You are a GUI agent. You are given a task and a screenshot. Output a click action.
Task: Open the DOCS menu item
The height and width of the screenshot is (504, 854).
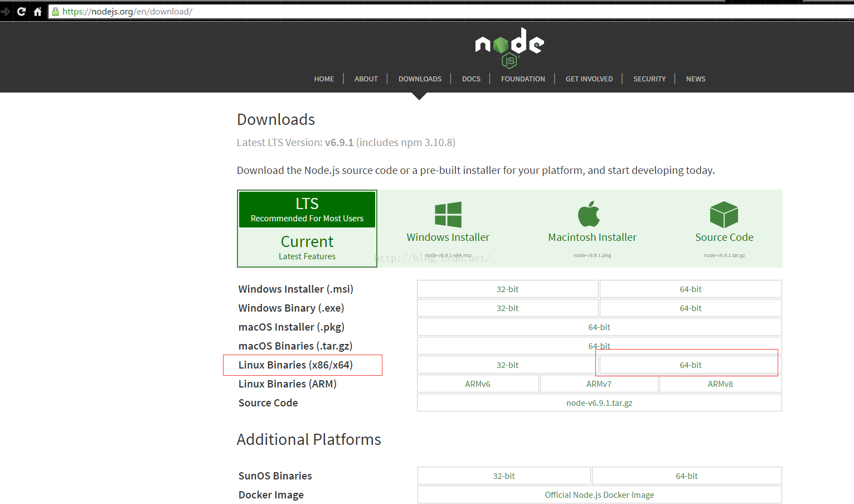471,79
